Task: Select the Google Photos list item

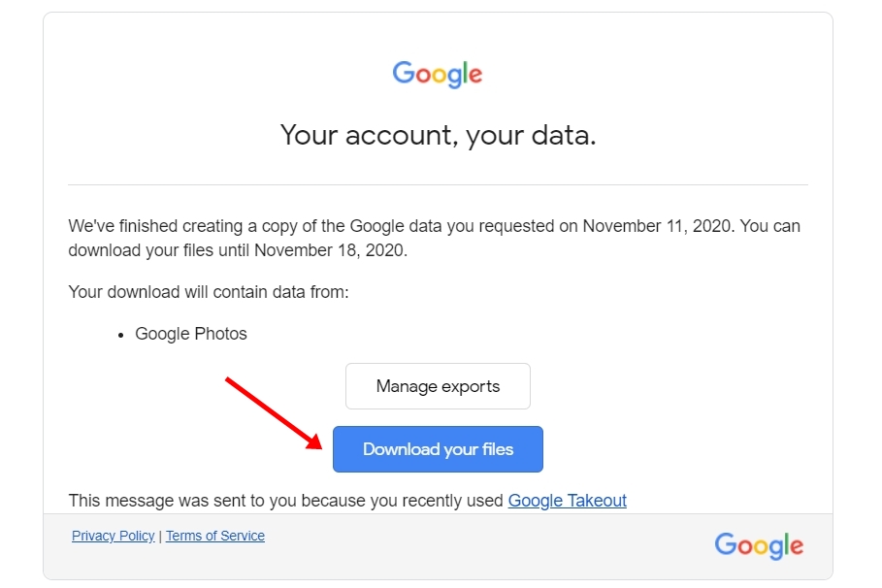Action: click(x=191, y=334)
